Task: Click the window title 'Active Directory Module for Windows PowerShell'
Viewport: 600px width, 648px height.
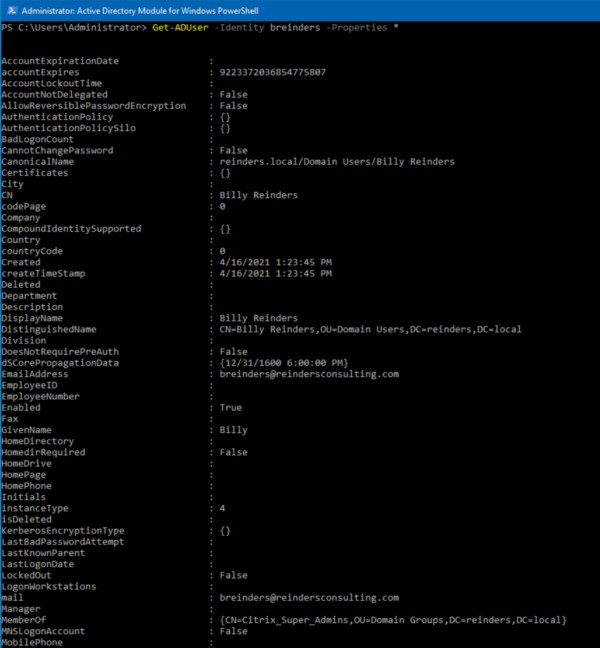Action: [168, 11]
